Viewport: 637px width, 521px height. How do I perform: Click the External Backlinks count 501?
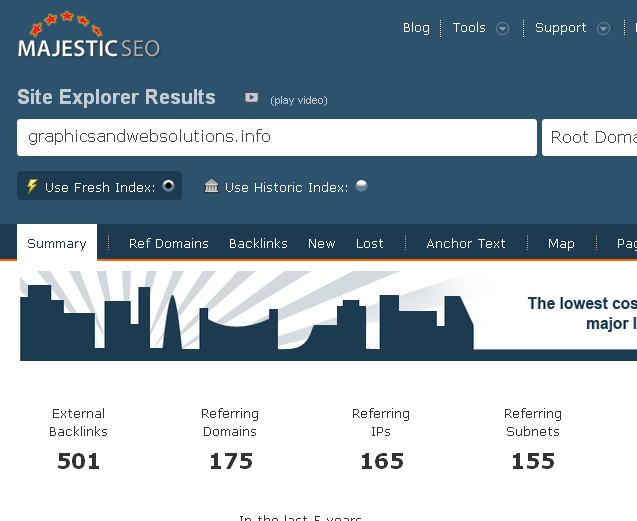click(78, 461)
